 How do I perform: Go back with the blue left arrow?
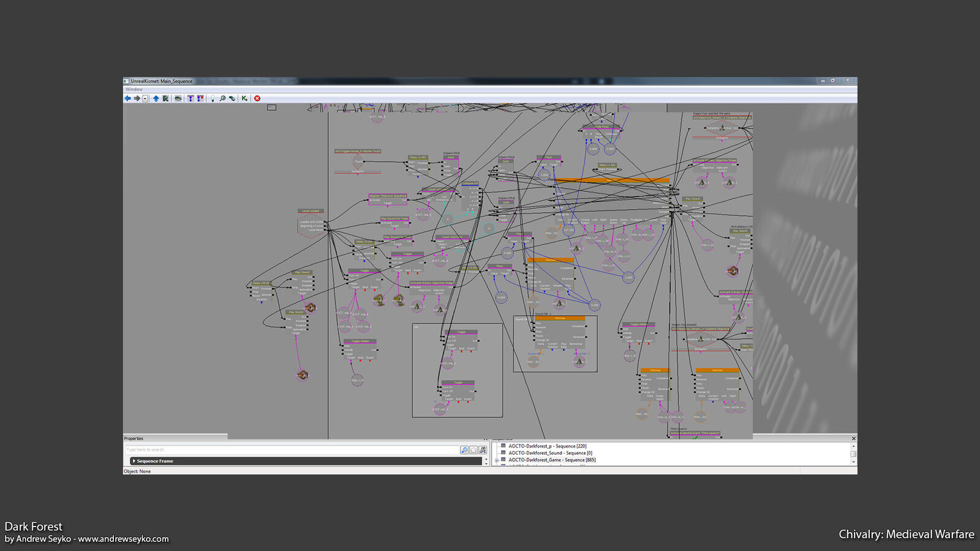coord(128,98)
